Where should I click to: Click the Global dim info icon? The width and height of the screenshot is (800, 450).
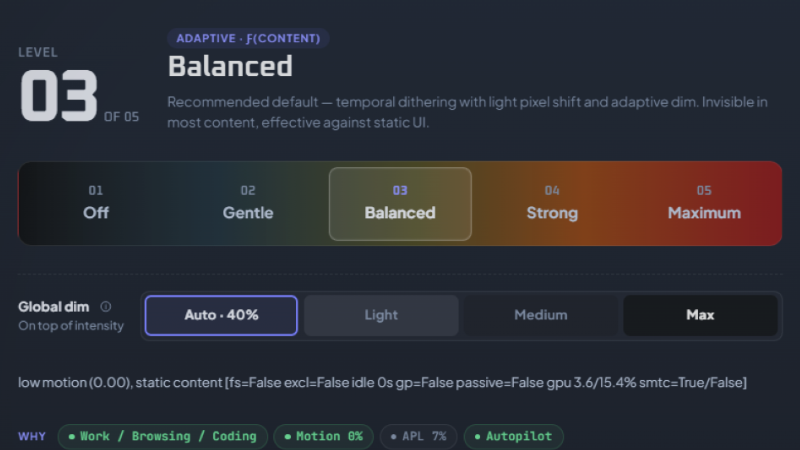pos(106,307)
